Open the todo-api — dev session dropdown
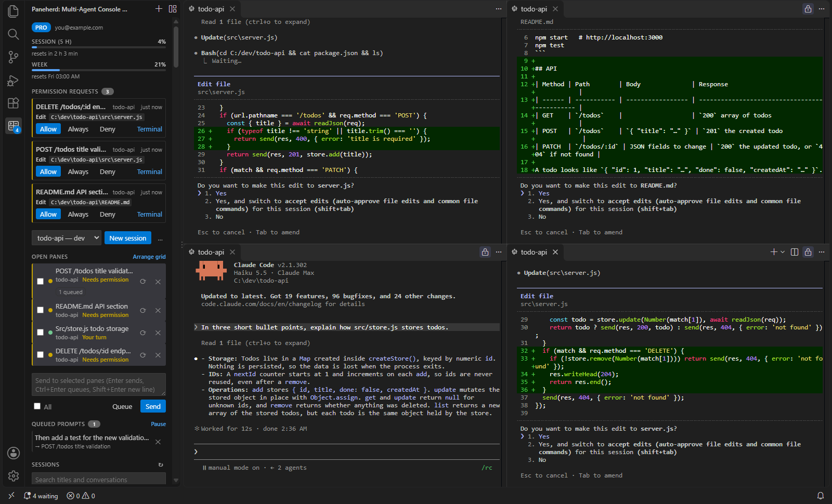Image resolution: width=832 pixels, height=504 pixels. pos(67,238)
